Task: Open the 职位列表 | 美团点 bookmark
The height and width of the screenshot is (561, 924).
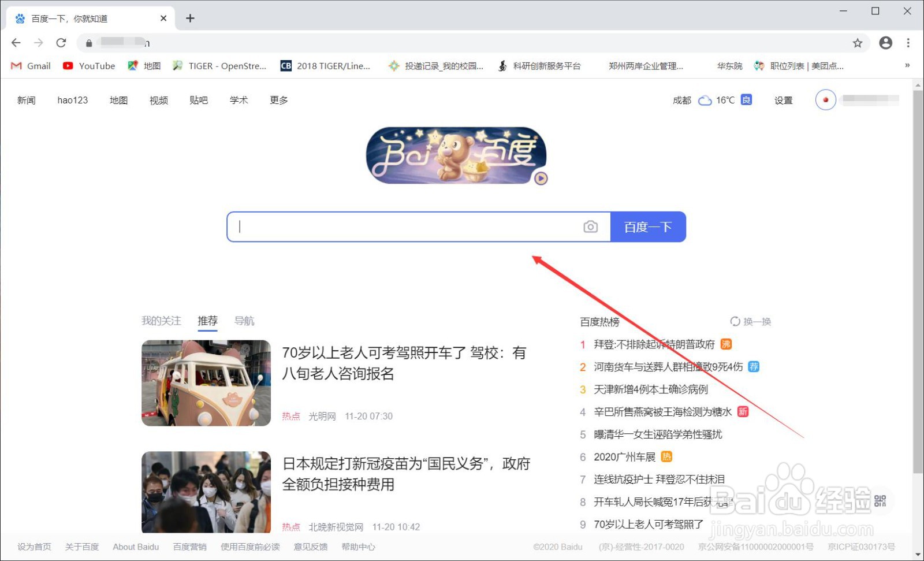Action: [x=799, y=66]
